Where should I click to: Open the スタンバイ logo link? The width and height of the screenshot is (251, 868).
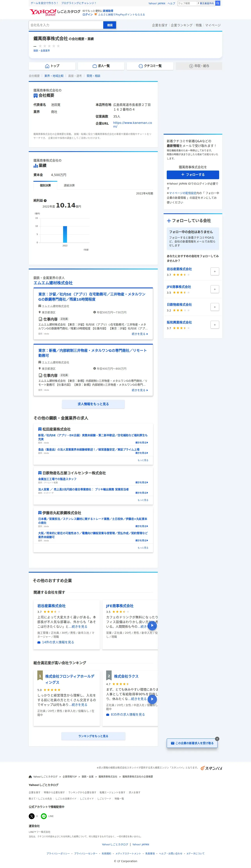[212, 768]
